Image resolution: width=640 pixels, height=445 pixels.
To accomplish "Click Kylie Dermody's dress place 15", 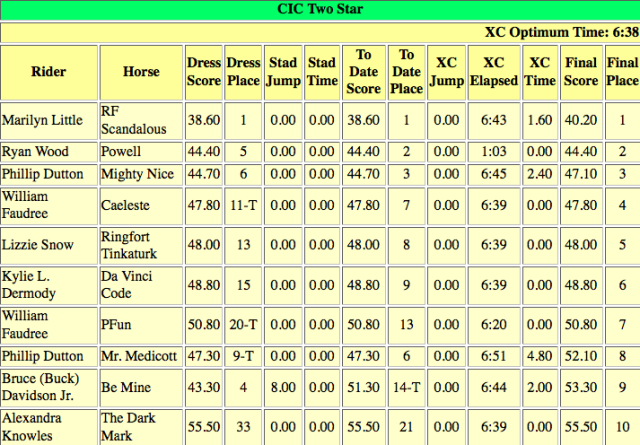I will click(x=243, y=285).
